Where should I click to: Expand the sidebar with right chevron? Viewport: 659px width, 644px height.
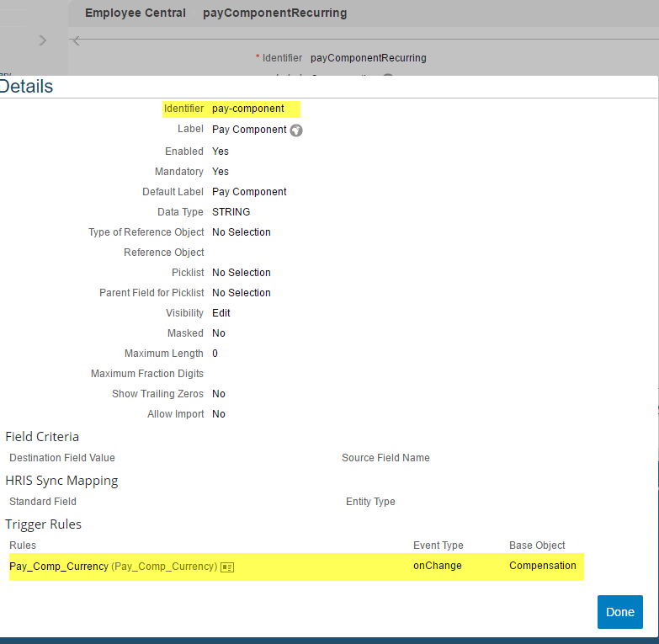tap(42, 40)
